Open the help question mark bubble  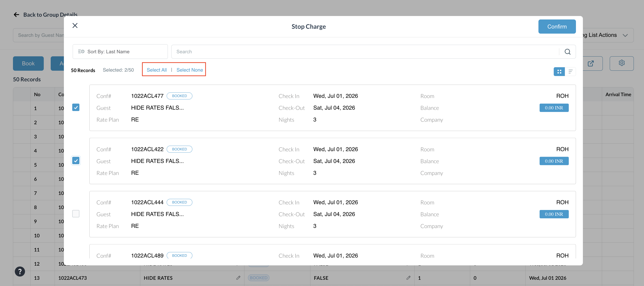point(20,271)
